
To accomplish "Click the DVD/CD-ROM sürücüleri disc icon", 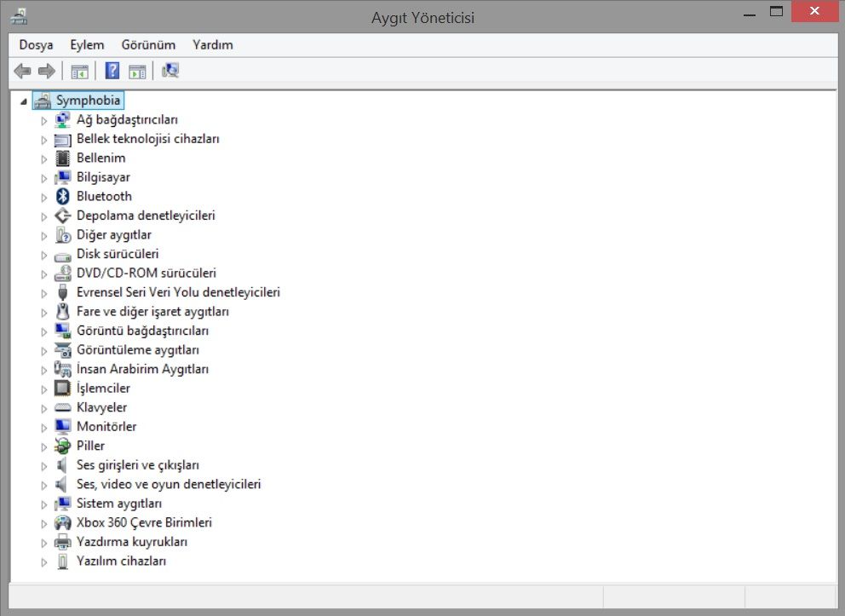I will pyautogui.click(x=62, y=273).
